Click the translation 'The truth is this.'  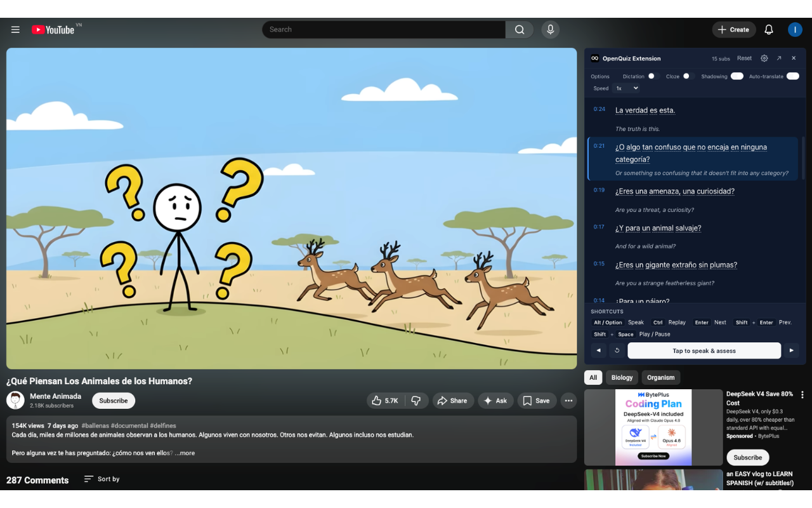pos(638,129)
